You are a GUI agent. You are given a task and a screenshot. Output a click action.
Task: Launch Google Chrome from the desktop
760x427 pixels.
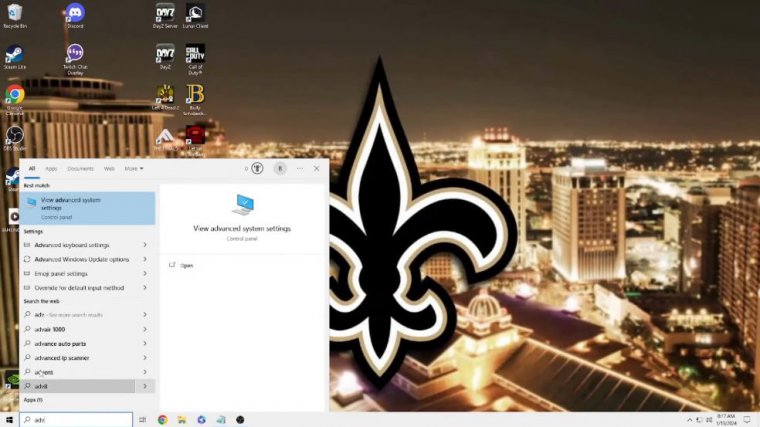coord(15,95)
